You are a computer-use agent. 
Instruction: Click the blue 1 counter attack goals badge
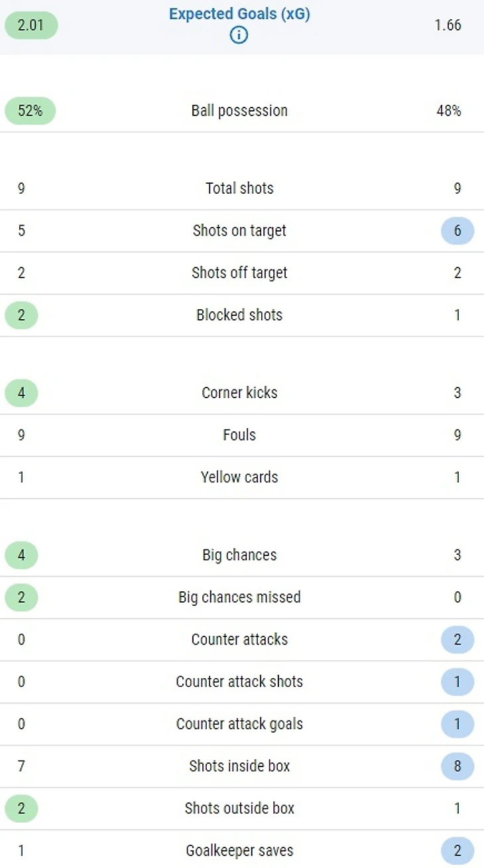[x=457, y=724]
